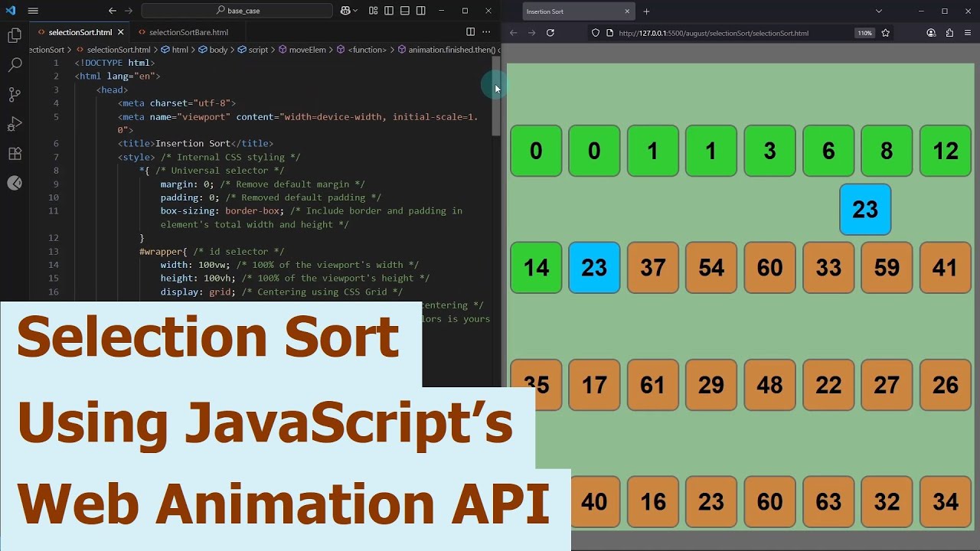Open editor More Actions ellipsis menu
Image resolution: width=980 pixels, height=551 pixels.
pos(486,32)
